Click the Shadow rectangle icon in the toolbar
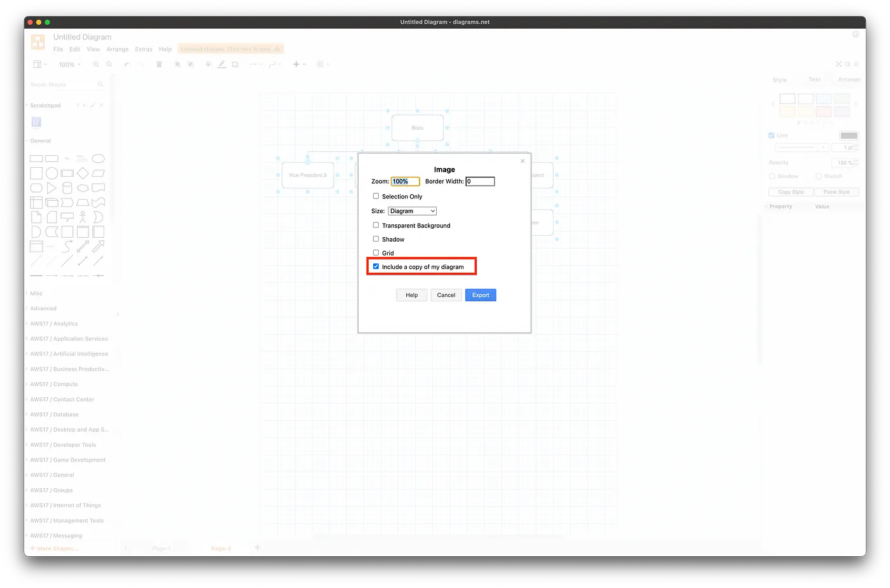 pos(235,64)
